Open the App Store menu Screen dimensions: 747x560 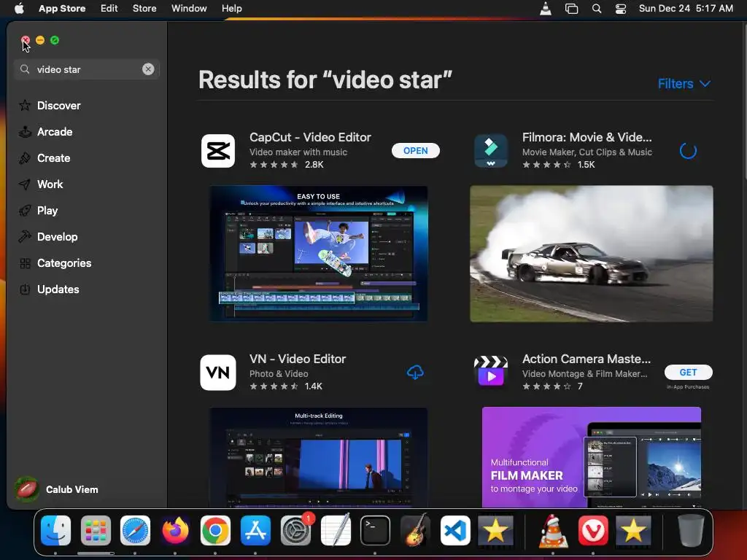point(62,8)
